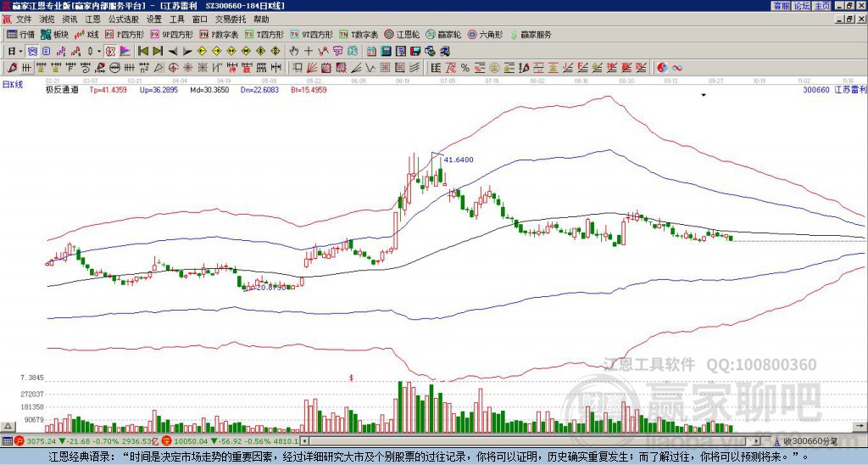Open the T数字表 time number table
868x465 pixels.
coord(359,34)
